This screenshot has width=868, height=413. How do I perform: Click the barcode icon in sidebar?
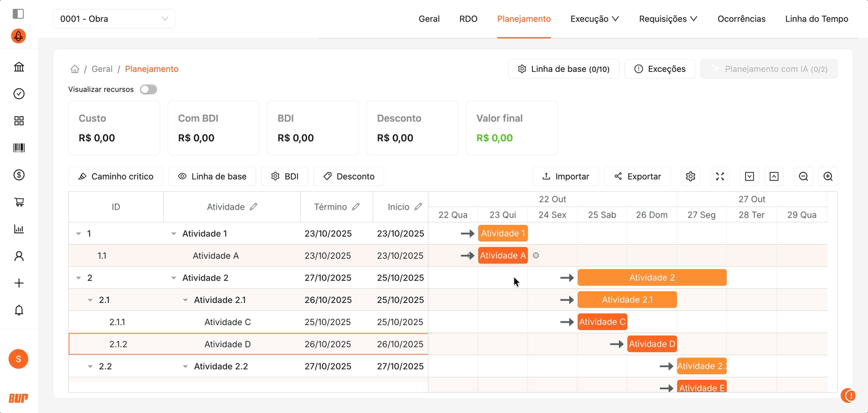19,148
